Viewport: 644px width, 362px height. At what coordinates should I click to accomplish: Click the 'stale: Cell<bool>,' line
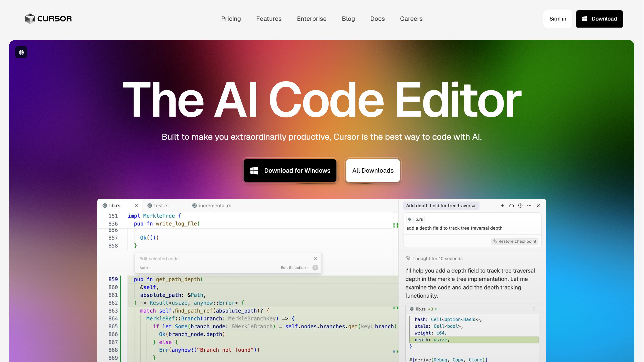(439, 327)
